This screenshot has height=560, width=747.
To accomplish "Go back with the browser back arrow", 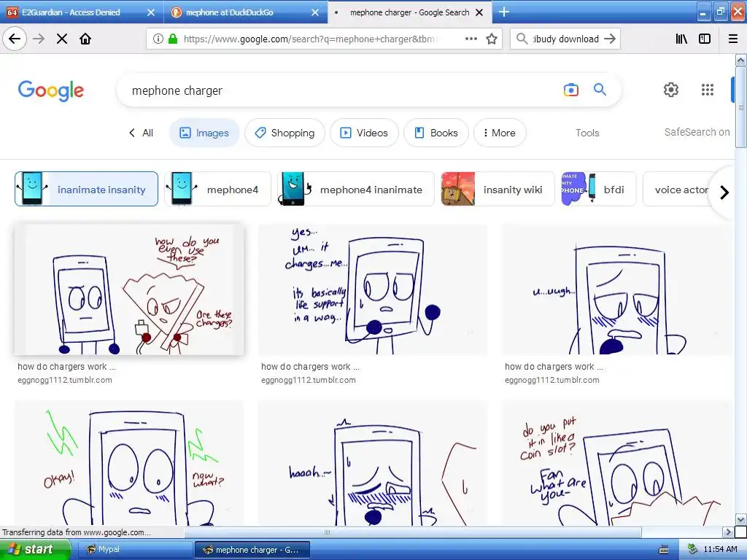I will point(15,39).
